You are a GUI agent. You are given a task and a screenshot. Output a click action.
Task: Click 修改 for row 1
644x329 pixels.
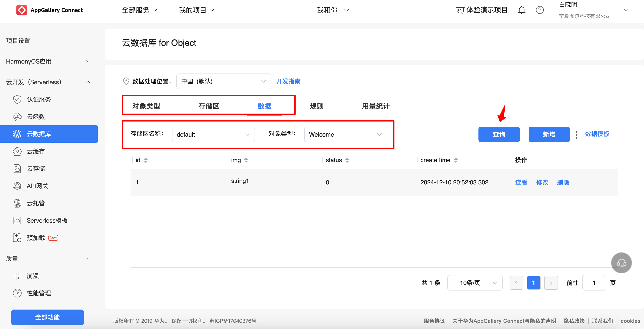point(542,182)
